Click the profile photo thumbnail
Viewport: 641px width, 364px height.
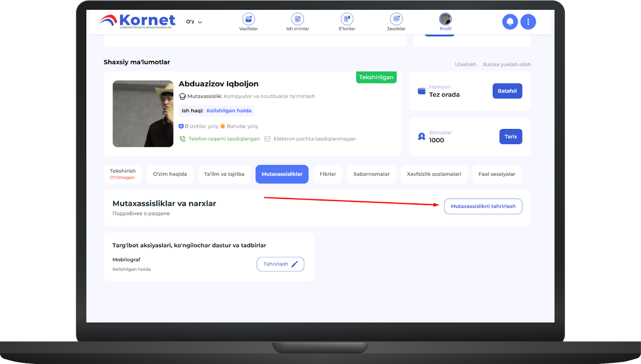[x=143, y=114]
